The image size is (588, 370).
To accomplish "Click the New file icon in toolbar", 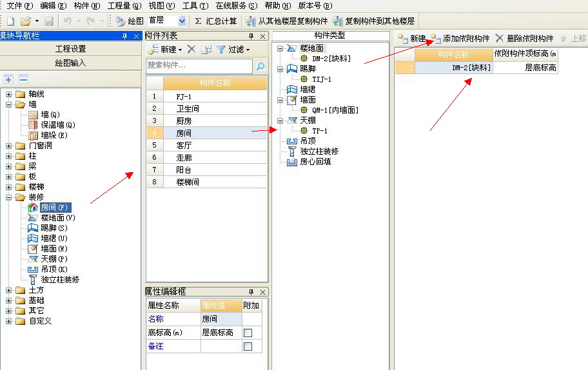I will point(10,21).
